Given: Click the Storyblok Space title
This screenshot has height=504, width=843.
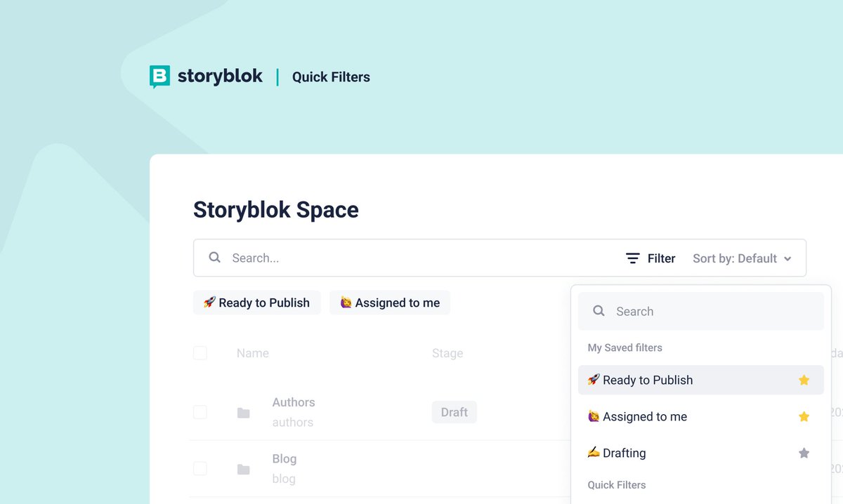Looking at the screenshot, I should [276, 209].
